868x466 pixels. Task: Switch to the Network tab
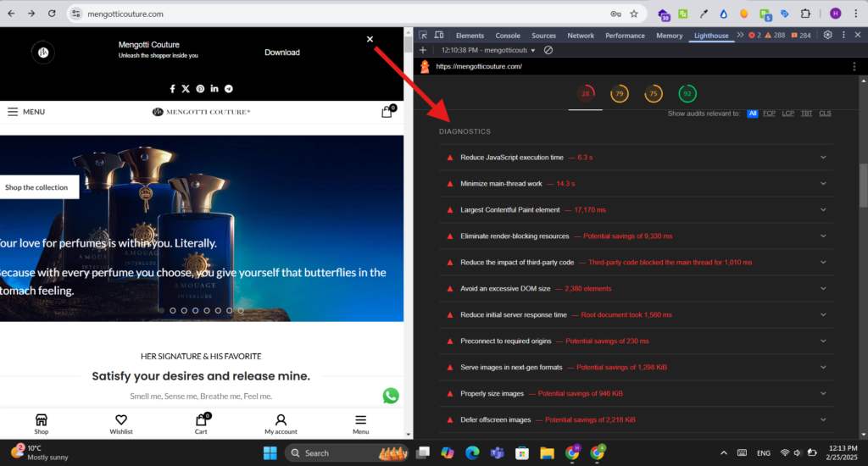coord(580,36)
